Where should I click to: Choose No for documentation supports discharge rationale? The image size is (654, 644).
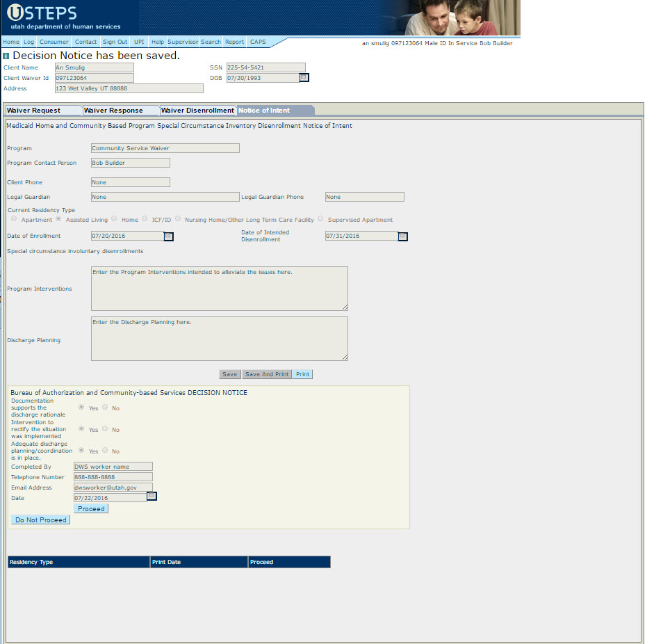[x=105, y=407]
